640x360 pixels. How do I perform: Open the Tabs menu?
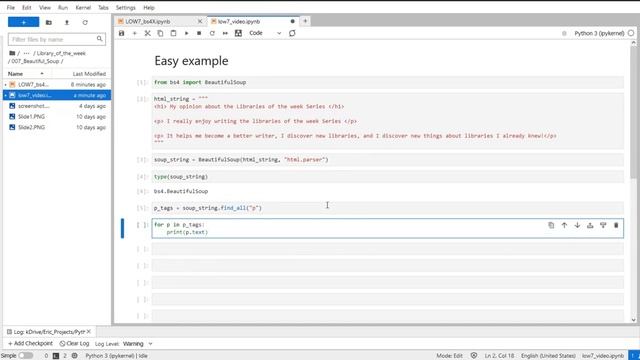103,7
